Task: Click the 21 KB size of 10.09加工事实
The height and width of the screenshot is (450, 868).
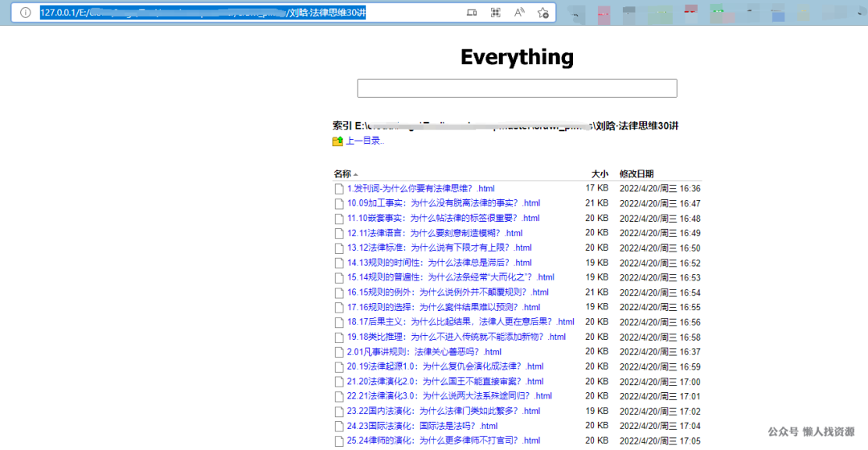Action: click(x=596, y=203)
